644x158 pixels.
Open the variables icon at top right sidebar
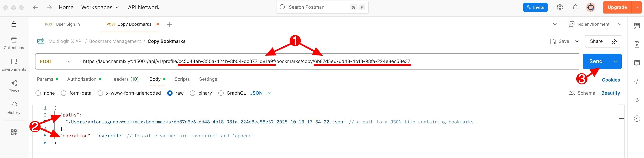637,26
